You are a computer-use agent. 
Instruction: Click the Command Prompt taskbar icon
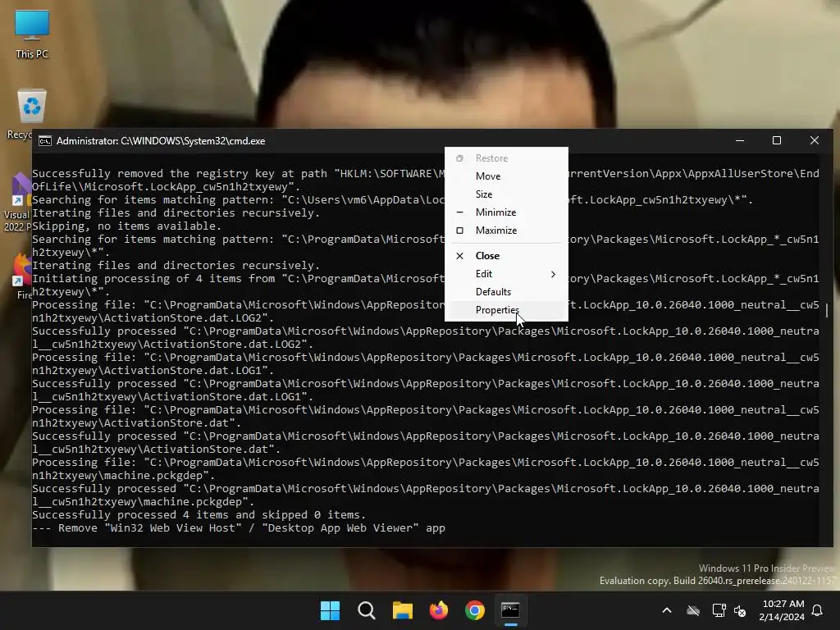point(510,610)
